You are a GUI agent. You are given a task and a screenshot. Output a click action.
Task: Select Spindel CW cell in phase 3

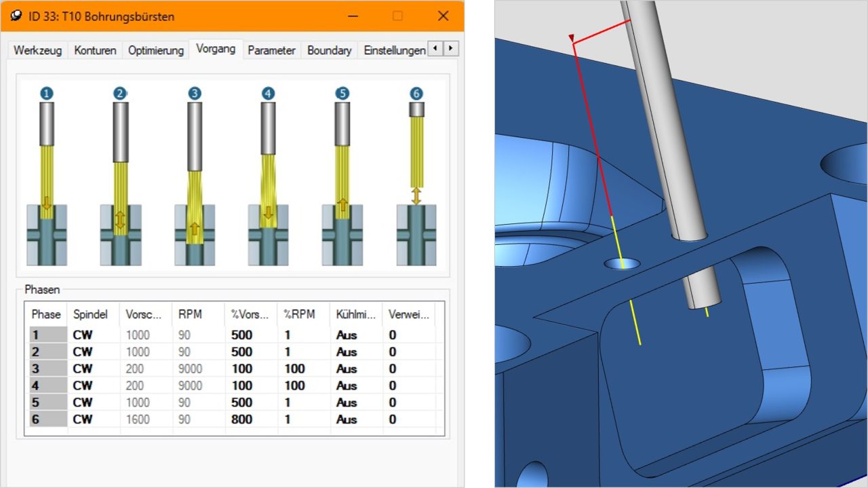(x=83, y=369)
